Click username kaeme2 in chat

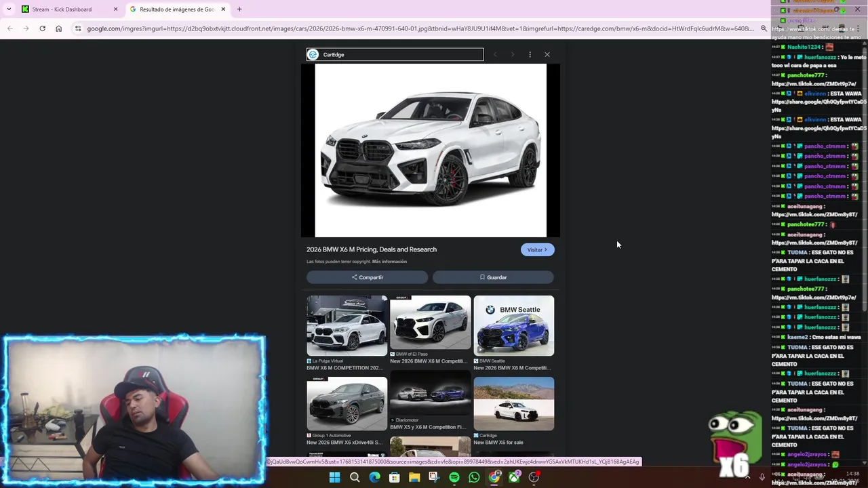pyautogui.click(x=797, y=337)
